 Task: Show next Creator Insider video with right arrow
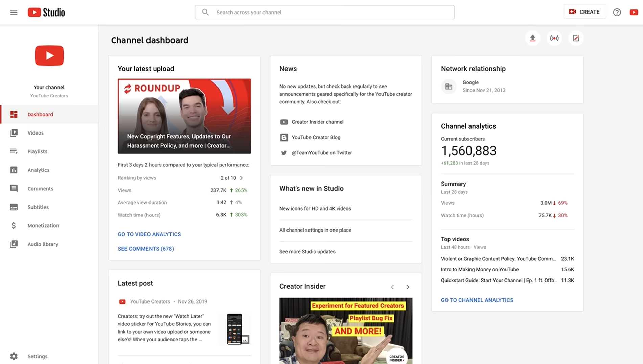pos(408,287)
